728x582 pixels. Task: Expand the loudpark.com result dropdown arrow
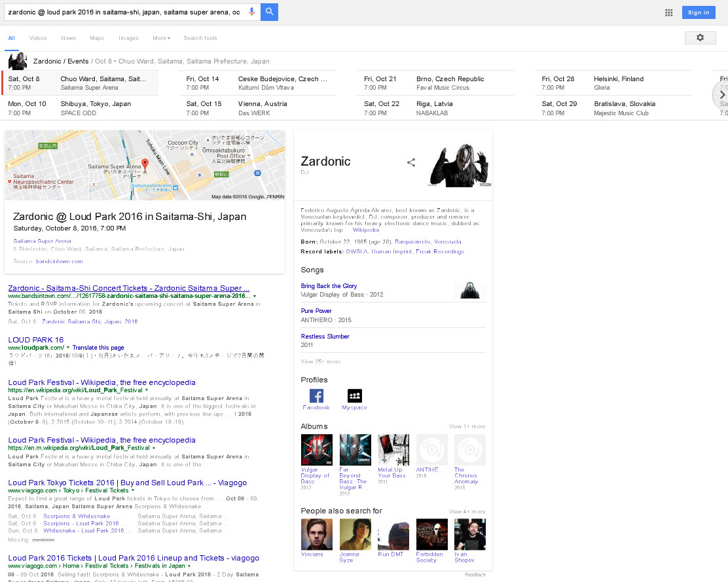click(x=68, y=348)
